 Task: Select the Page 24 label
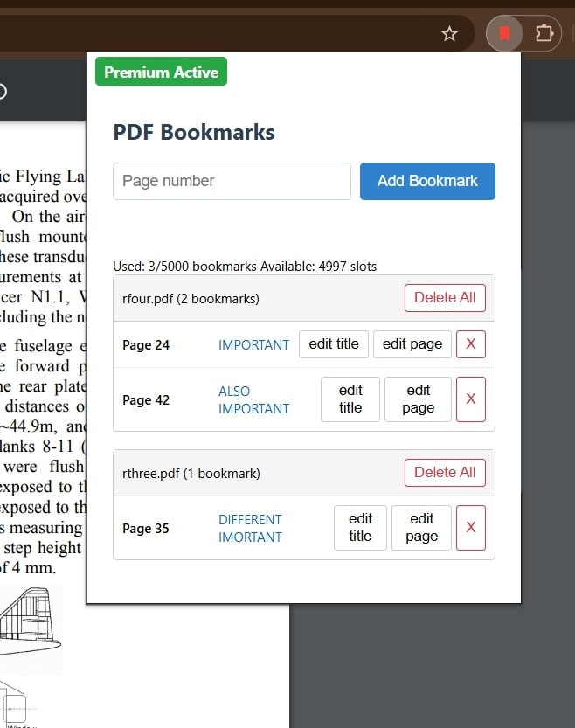point(146,345)
